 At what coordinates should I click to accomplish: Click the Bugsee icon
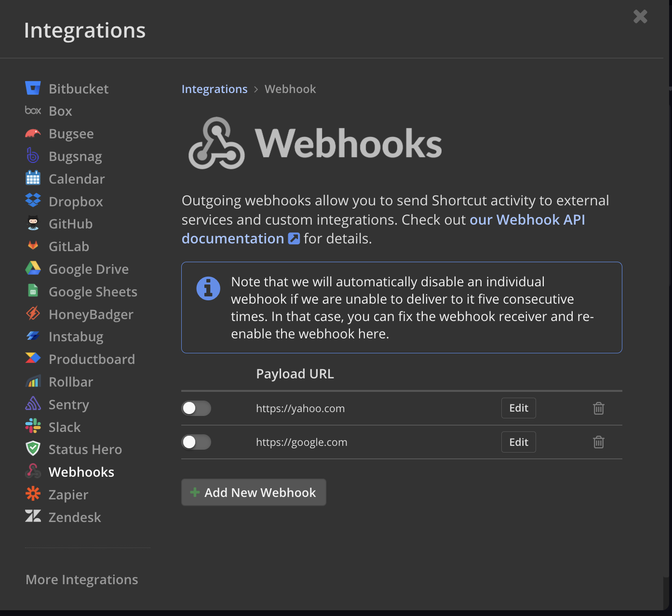pyautogui.click(x=33, y=134)
